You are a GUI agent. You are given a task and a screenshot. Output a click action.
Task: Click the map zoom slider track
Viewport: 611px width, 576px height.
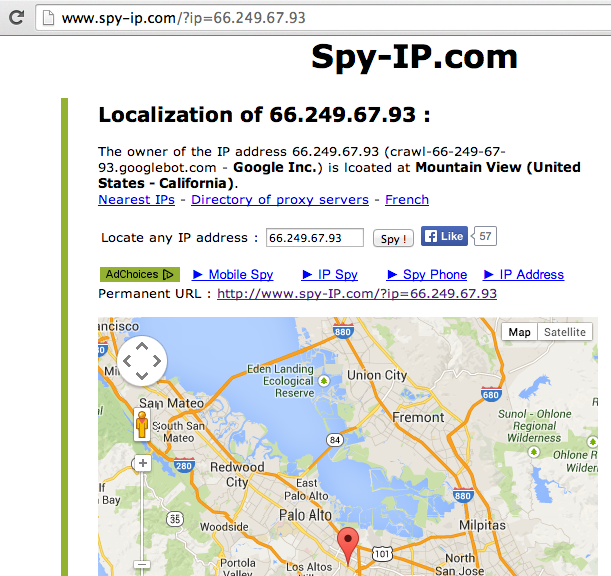tap(143, 514)
